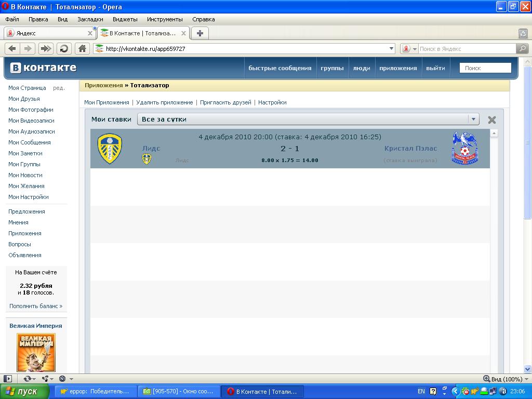
Task: Reload the page with the refresh icon
Action: pos(64,48)
